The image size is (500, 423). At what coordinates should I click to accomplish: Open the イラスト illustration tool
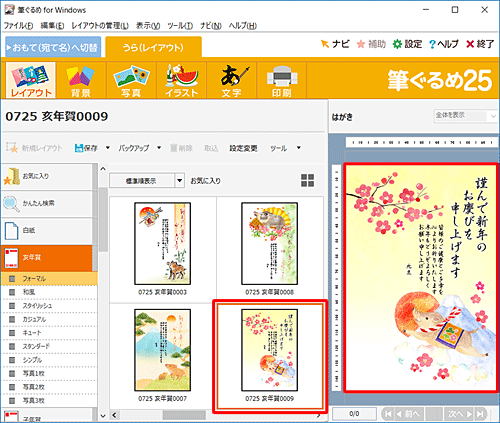[x=182, y=80]
